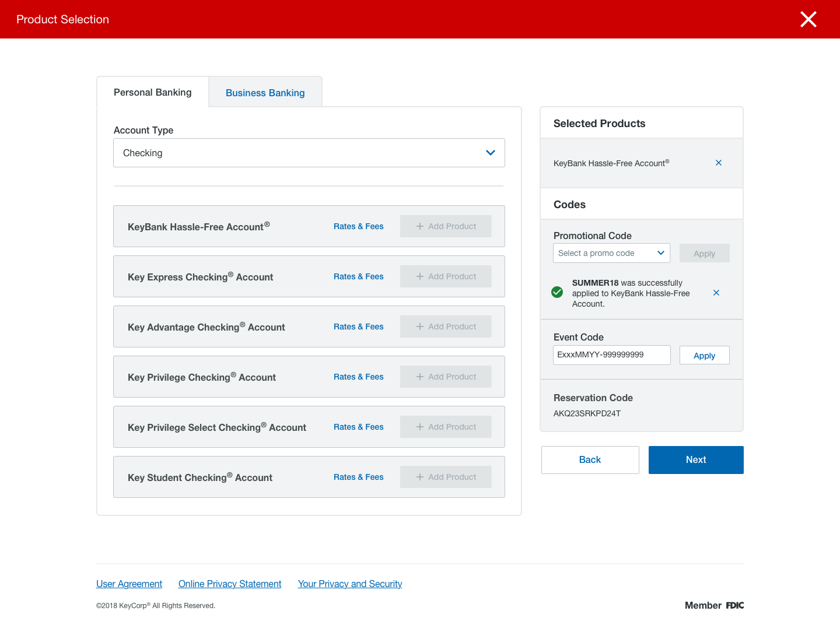Open Rates & Fees for Key Express Checking
This screenshot has height=625, width=840.
pos(358,276)
